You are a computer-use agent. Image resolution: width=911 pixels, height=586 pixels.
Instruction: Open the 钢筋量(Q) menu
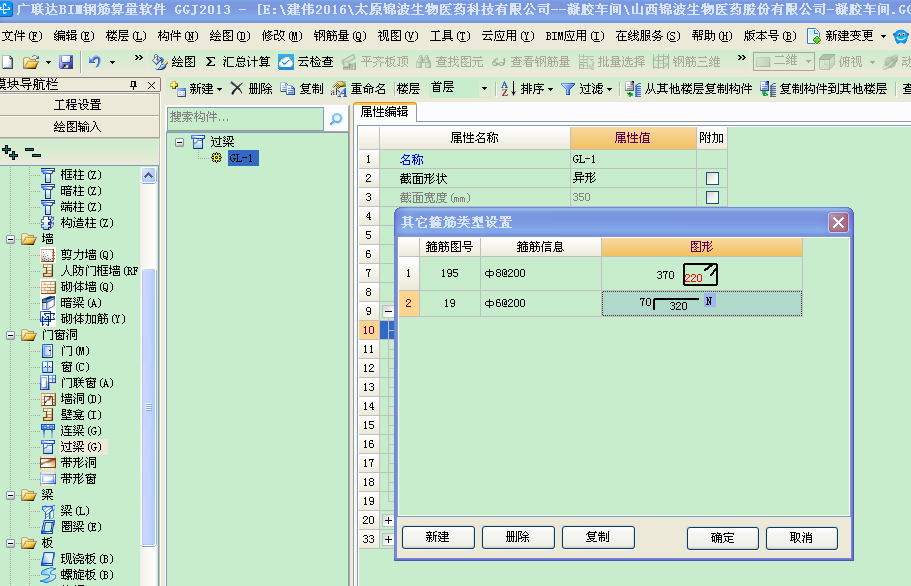click(340, 36)
